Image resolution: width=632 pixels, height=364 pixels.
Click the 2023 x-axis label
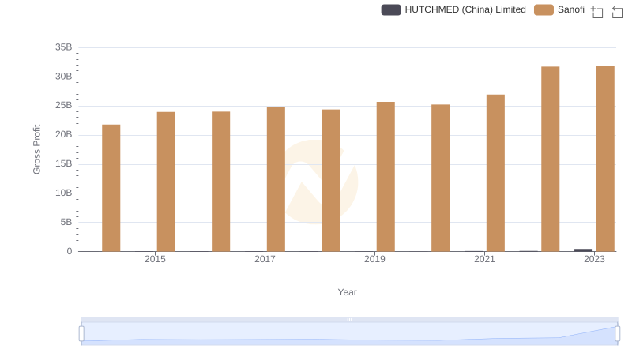[594, 259]
